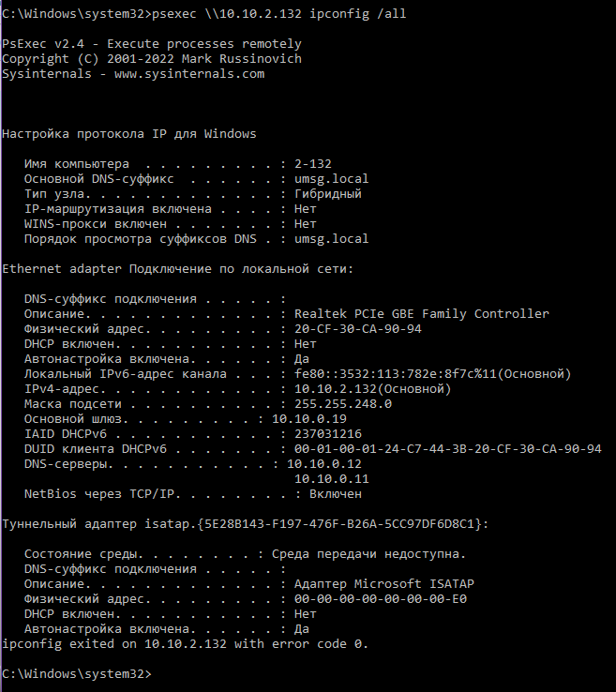Screen dimensions: 616x692
Task: Click the IPv4 address value 10.10.2.132(Основной)
Action: pos(372,388)
